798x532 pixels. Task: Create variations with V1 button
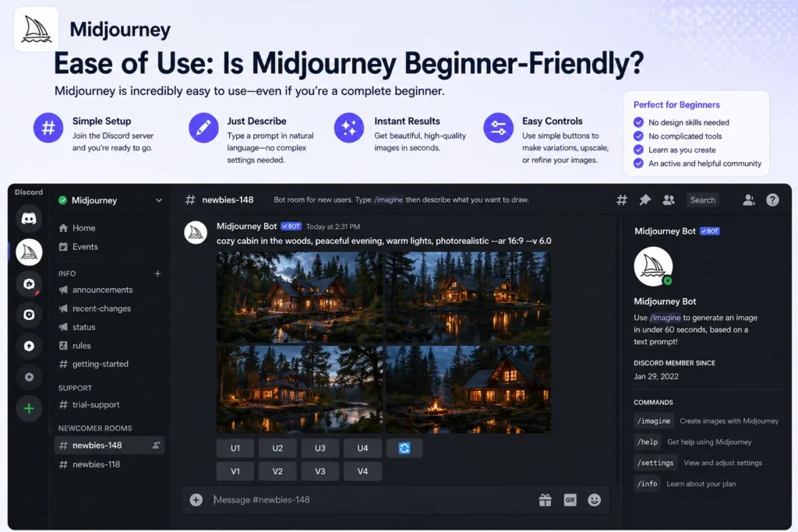pyautogui.click(x=235, y=471)
